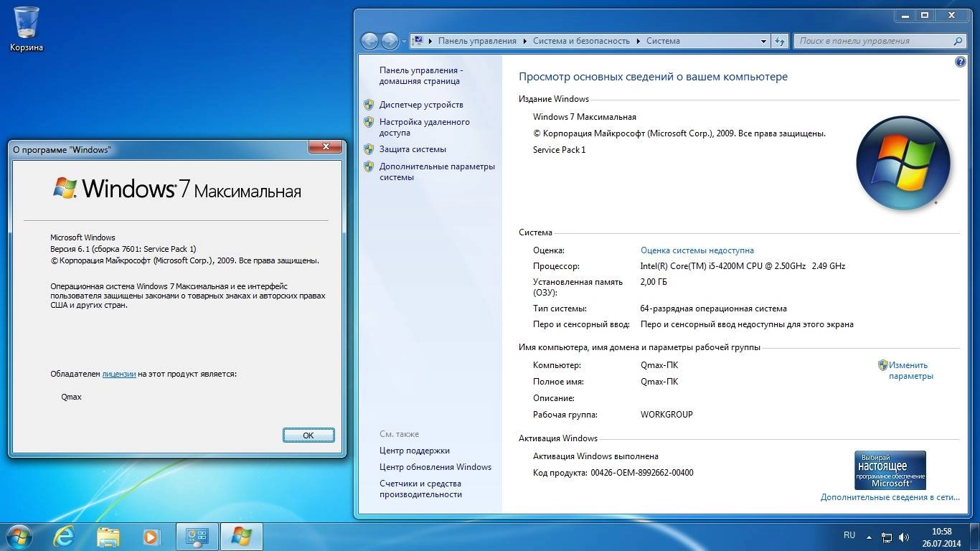Click the OK button in About Windows dialog
This screenshot has width=980, height=551.
(x=308, y=435)
